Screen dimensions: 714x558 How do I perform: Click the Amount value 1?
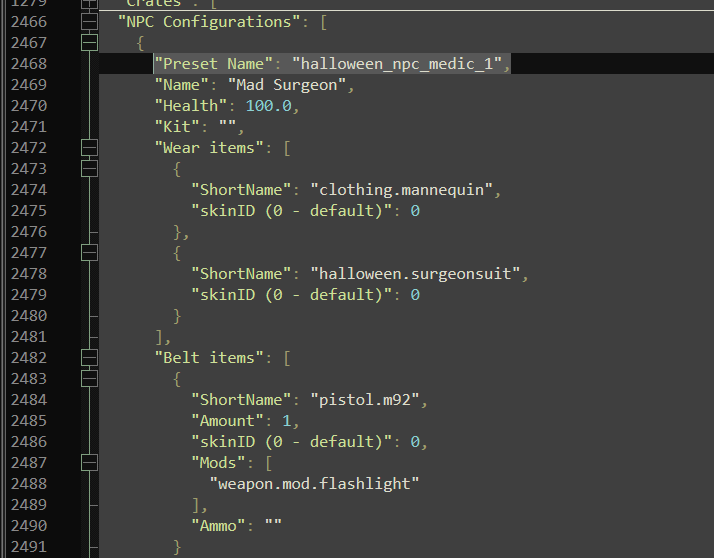pos(286,421)
